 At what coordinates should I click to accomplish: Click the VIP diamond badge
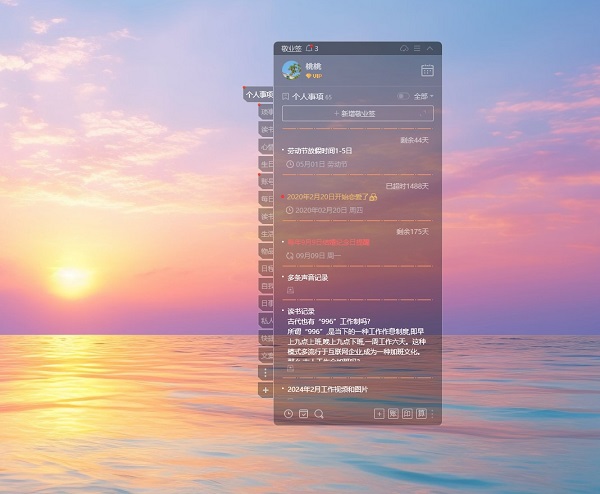tap(314, 76)
